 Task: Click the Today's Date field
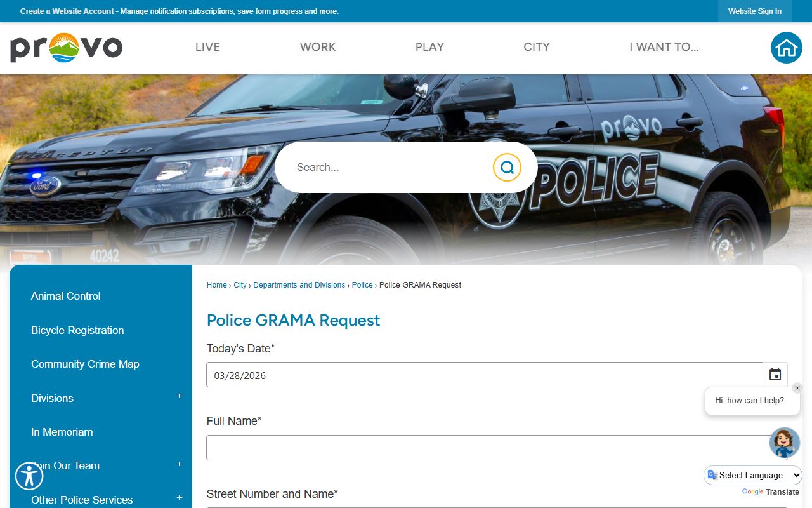pyautogui.click(x=485, y=375)
